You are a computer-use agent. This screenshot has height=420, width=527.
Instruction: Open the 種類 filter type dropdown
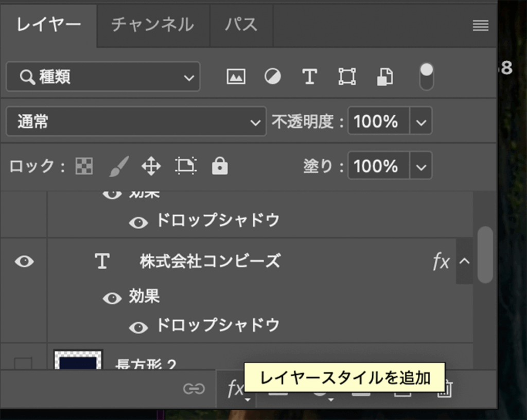103,77
